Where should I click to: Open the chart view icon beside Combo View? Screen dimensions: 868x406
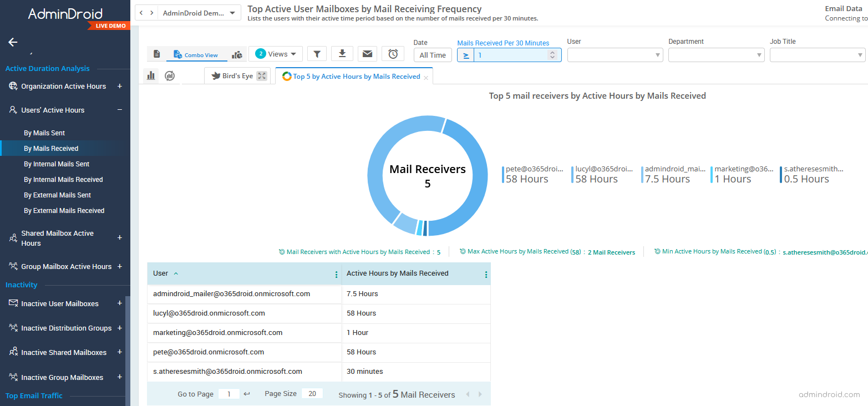(237, 54)
